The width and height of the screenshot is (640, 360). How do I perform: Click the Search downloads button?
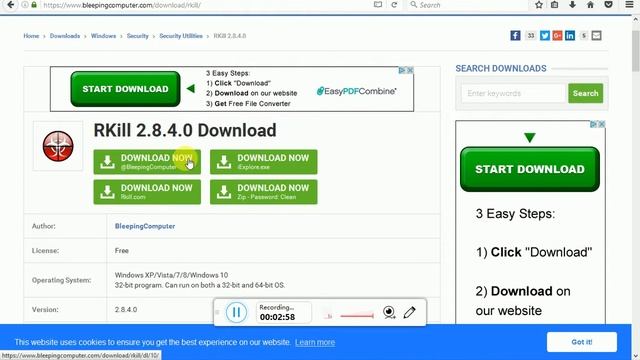click(x=585, y=93)
